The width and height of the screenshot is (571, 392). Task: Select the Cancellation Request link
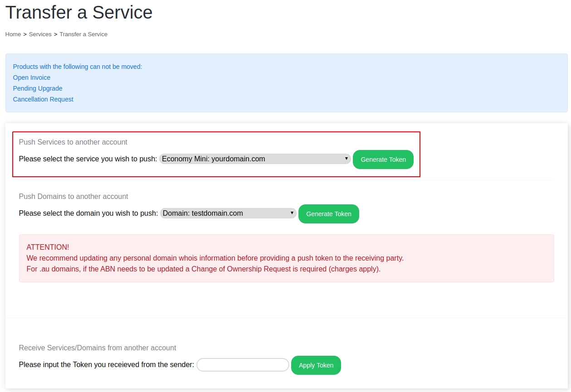coord(43,99)
